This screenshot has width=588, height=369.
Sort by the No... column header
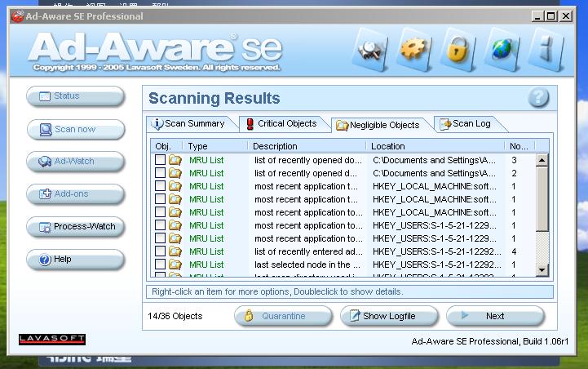click(520, 146)
